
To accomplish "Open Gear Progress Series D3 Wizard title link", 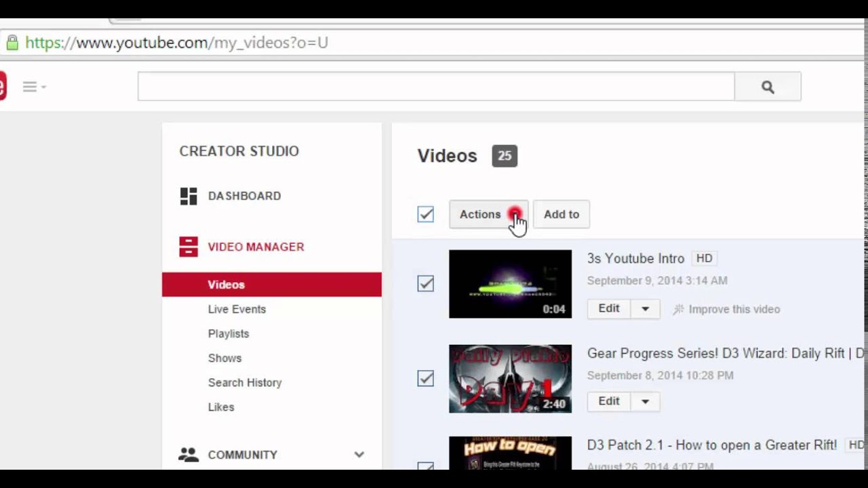I will (x=726, y=353).
